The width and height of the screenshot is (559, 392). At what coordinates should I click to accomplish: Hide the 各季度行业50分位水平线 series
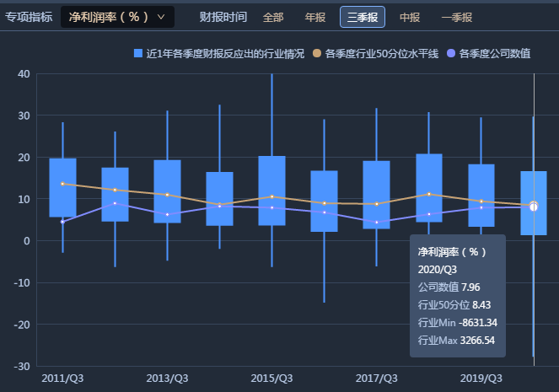coord(381,54)
